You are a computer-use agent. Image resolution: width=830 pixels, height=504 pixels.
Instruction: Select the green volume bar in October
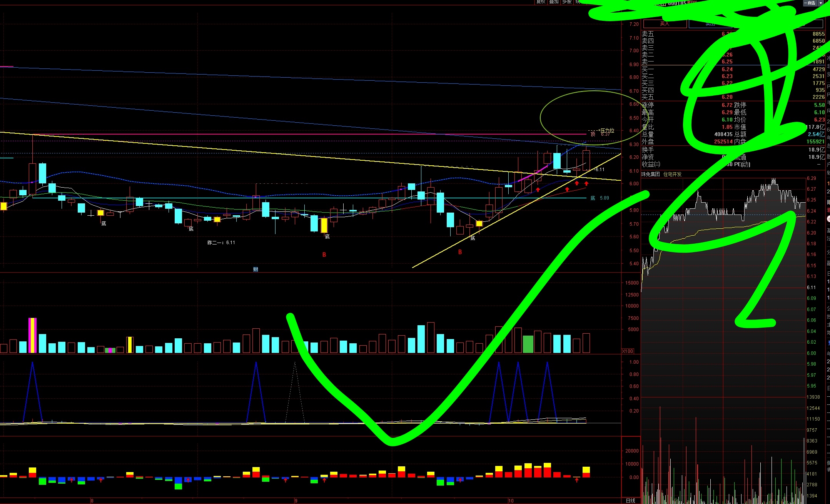pyautogui.click(x=528, y=344)
